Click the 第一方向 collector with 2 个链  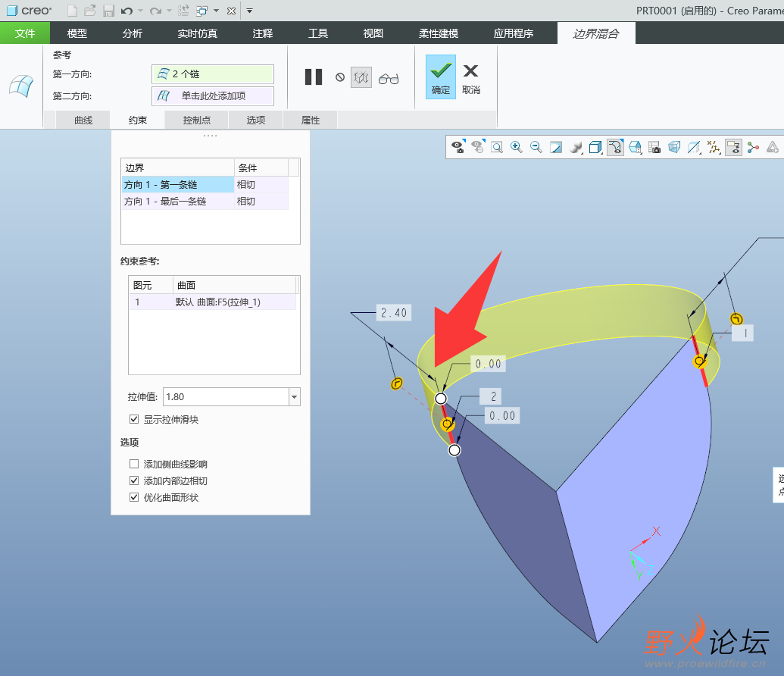tap(213, 74)
